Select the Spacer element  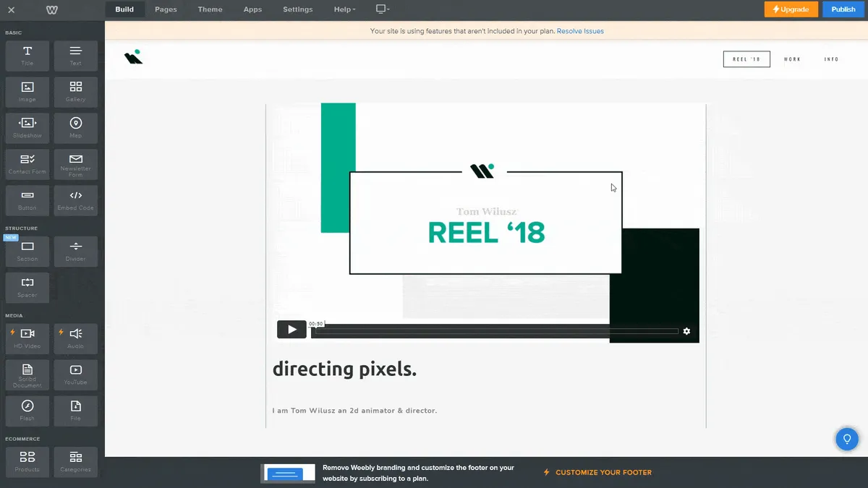click(x=27, y=288)
